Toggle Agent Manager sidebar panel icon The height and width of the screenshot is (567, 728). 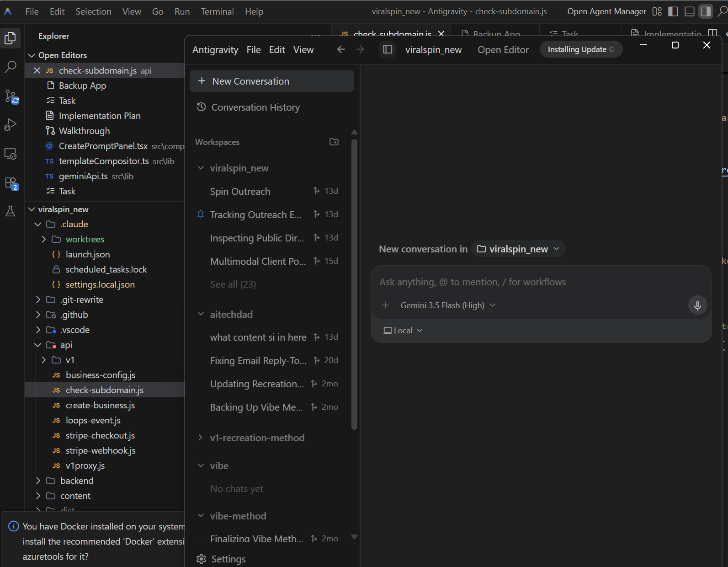coord(388,49)
